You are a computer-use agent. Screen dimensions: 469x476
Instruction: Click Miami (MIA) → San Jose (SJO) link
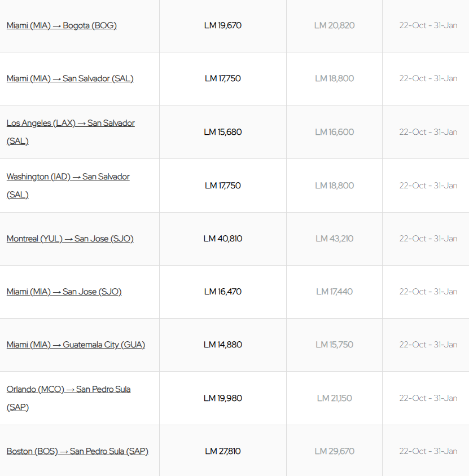click(x=64, y=292)
